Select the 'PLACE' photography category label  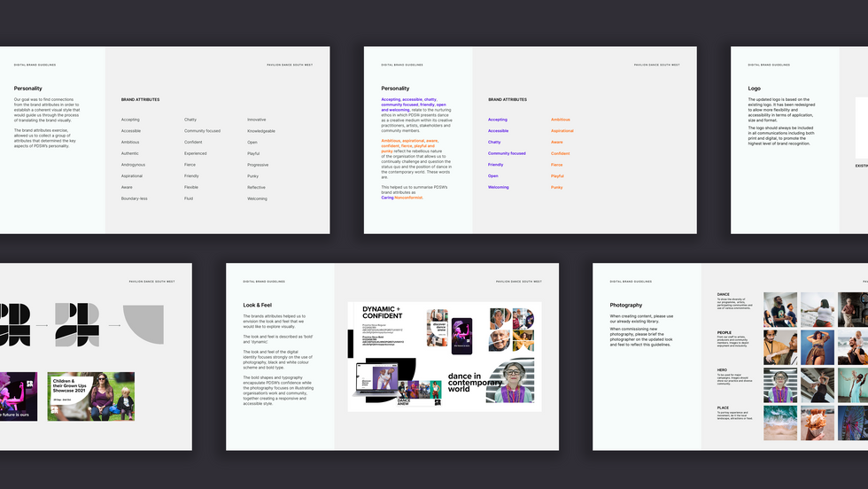point(723,407)
